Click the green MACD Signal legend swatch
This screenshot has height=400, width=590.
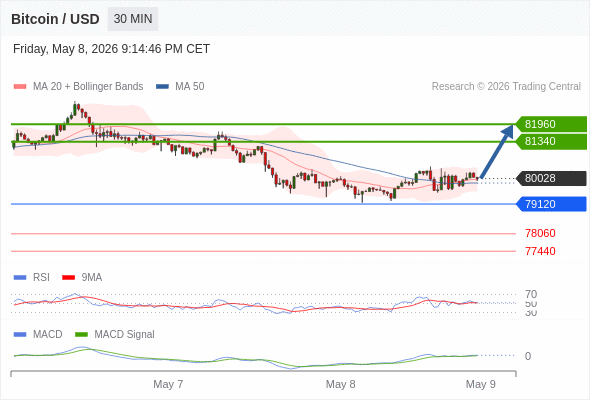click(x=81, y=335)
